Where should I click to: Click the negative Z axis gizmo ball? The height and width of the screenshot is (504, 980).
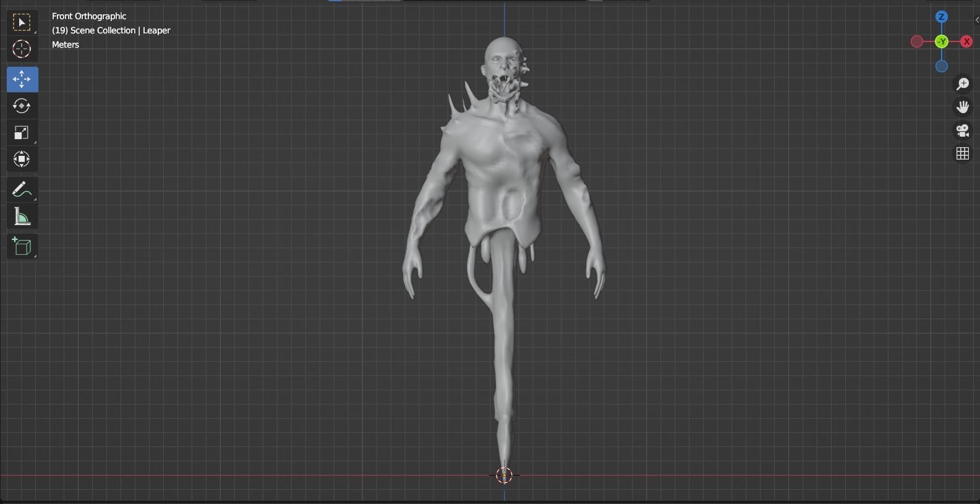click(942, 66)
